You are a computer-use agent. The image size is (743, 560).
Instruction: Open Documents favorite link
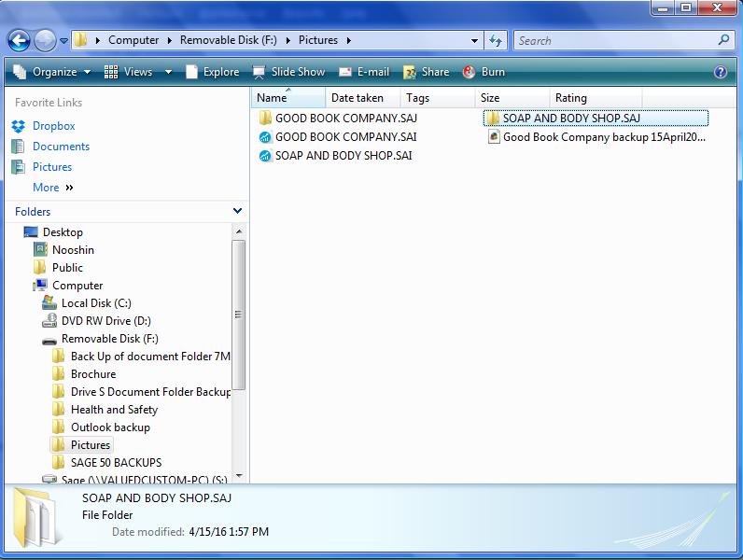click(61, 147)
